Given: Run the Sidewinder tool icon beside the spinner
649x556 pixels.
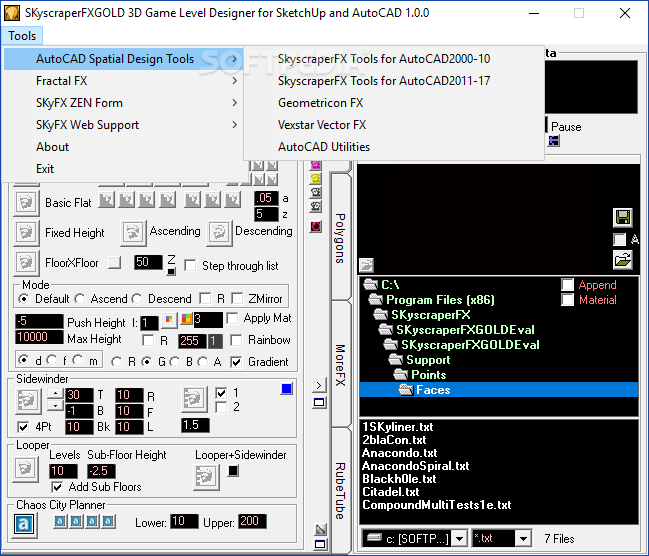Looking at the screenshot, I should tap(28, 400).
